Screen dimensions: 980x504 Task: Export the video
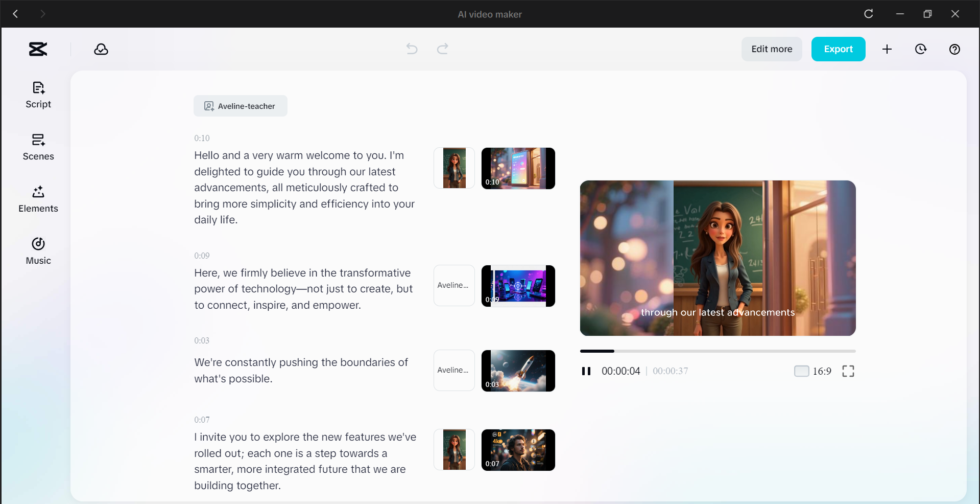[x=838, y=49]
